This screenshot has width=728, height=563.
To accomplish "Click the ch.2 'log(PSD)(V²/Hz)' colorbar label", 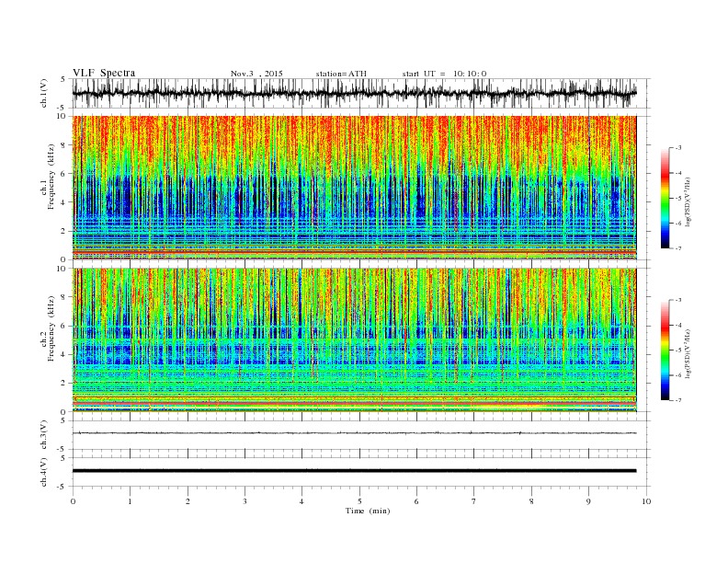I will 688,353.
